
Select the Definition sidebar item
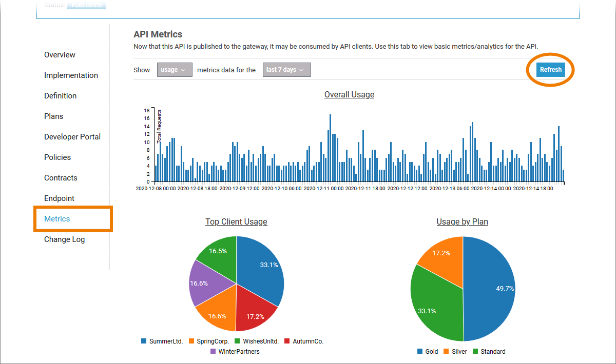click(x=60, y=96)
